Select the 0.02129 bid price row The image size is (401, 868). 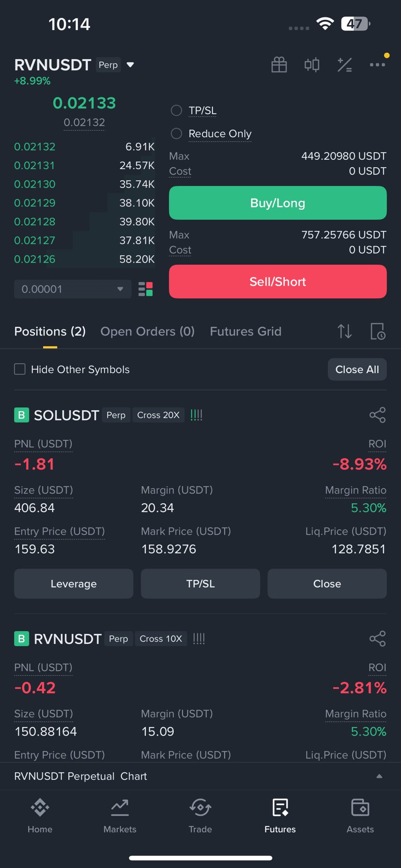84,203
